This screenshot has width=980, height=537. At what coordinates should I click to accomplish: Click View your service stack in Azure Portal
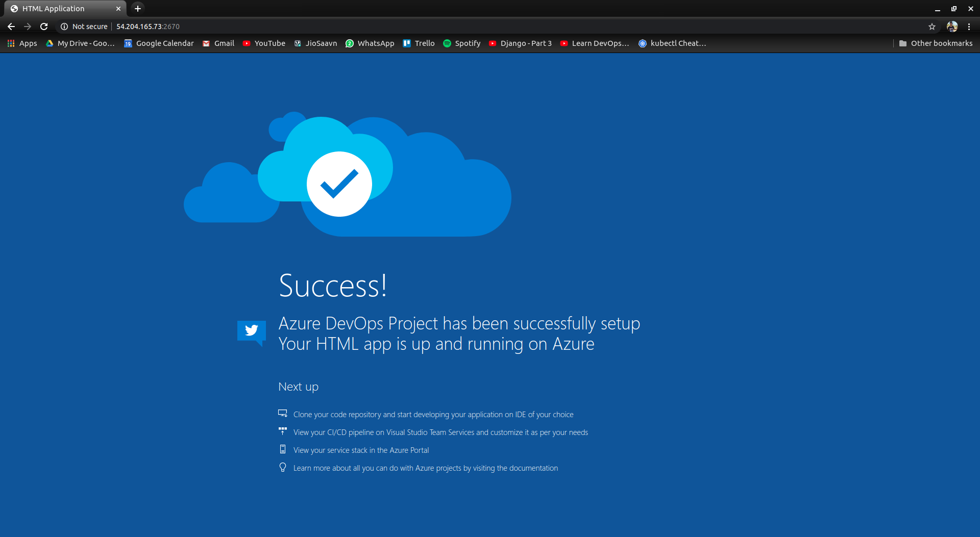click(361, 450)
